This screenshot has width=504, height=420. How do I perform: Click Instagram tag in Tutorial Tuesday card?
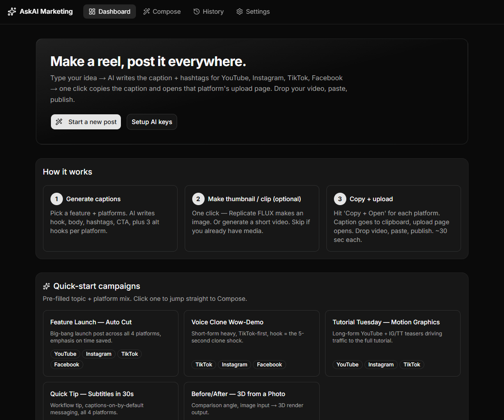[381, 365]
